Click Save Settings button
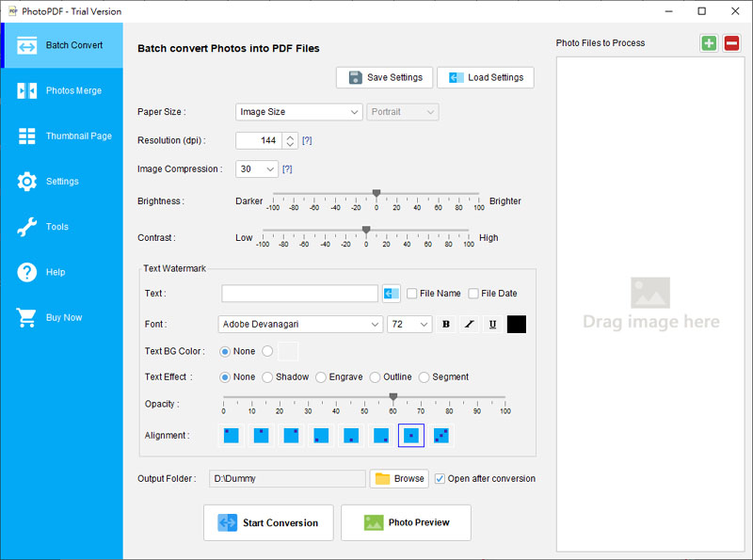Screen dimensions: 753x560 point(385,77)
